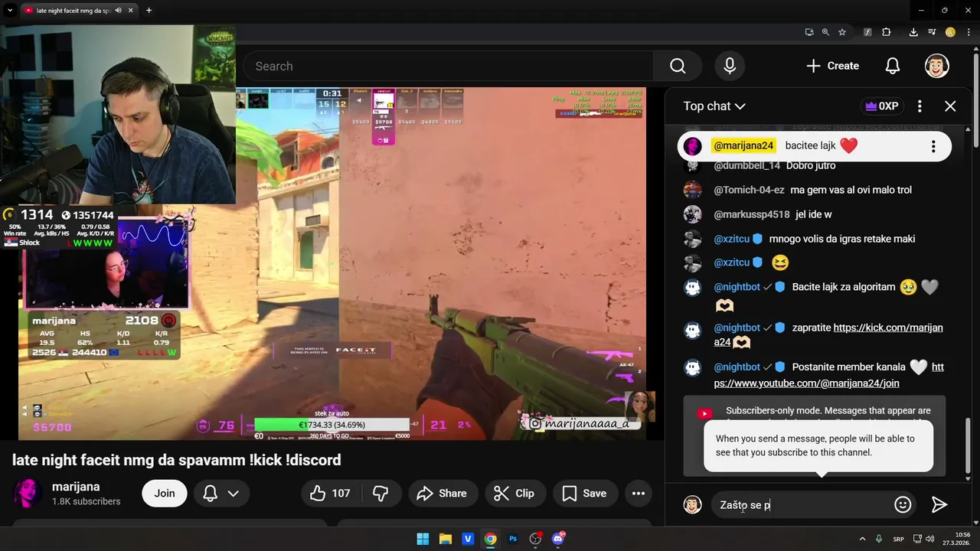The height and width of the screenshot is (551, 980).
Task: Open the 0XP crown badge
Action: (x=881, y=106)
